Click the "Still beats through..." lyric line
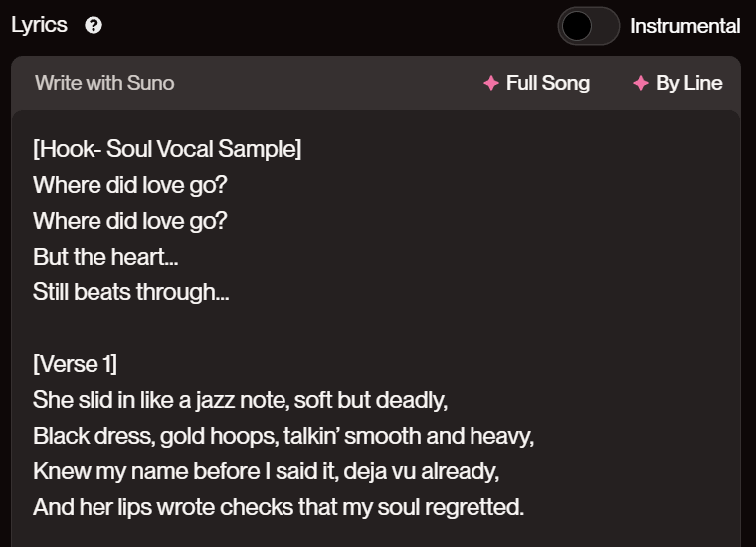 pyautogui.click(x=130, y=292)
